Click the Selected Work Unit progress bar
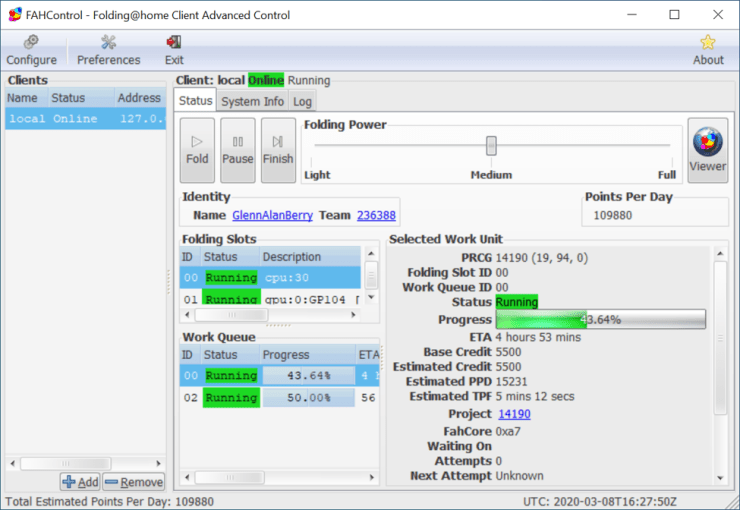The image size is (740, 510). [601, 319]
